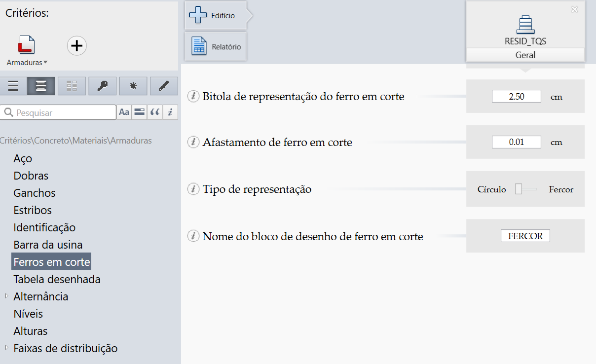
Task: Toggle the info search option icon
Action: click(170, 112)
